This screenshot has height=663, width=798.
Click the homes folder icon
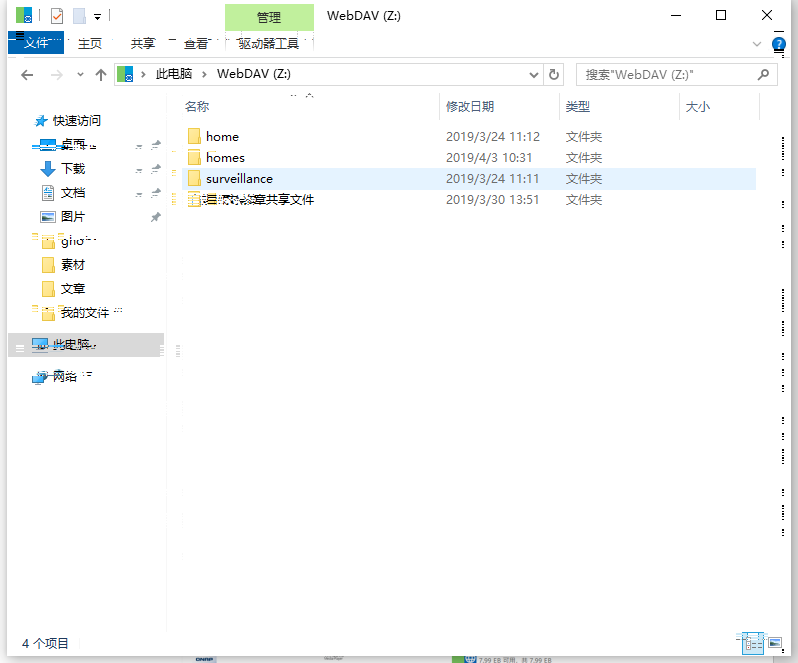pos(194,157)
